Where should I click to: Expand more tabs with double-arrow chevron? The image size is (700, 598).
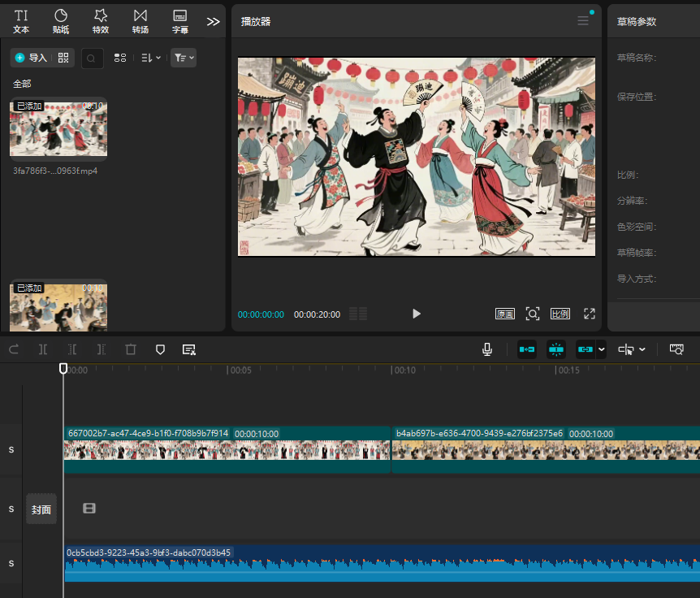tap(213, 21)
